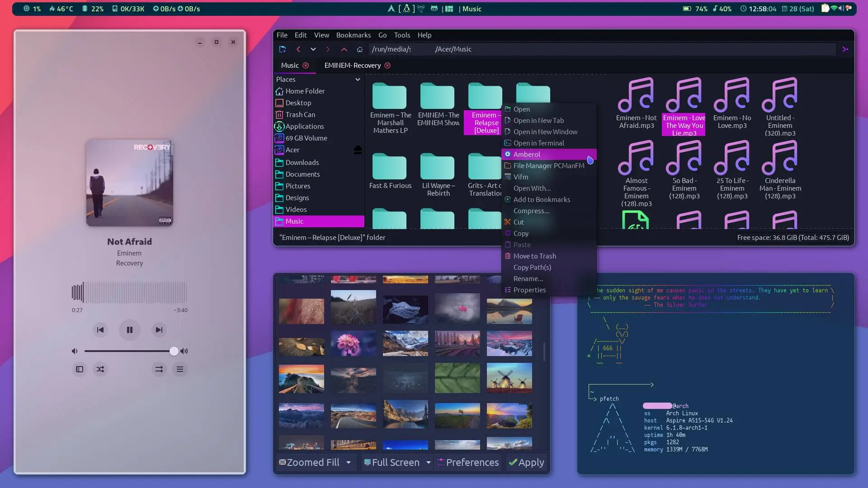This screenshot has width=868, height=488.
Task: Close the EMINEM- Recovery tab
Action: 387,66
